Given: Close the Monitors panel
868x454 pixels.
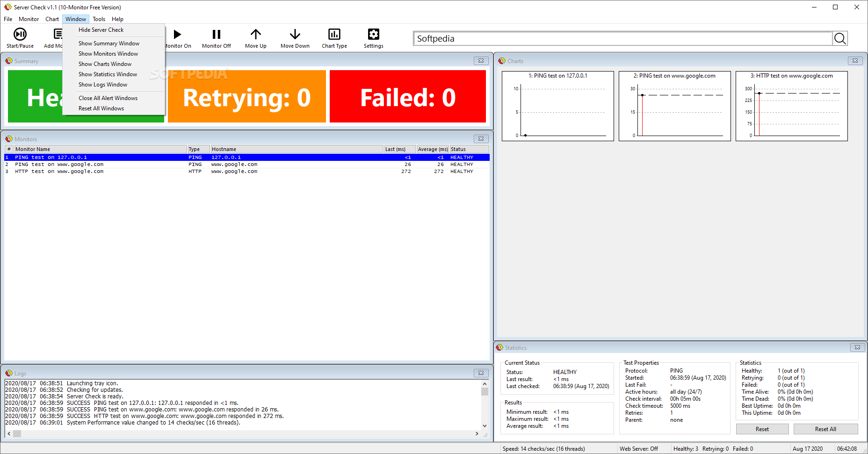Looking at the screenshot, I should coord(481,139).
